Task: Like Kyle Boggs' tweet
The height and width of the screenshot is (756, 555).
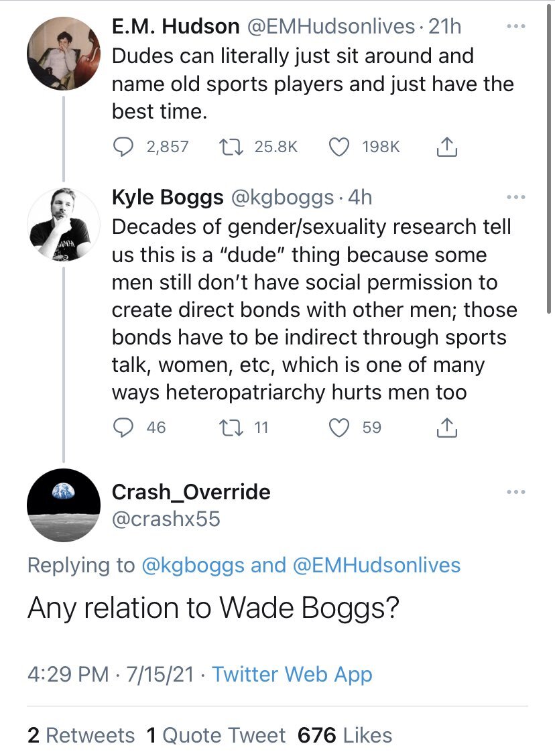Action: [x=341, y=427]
